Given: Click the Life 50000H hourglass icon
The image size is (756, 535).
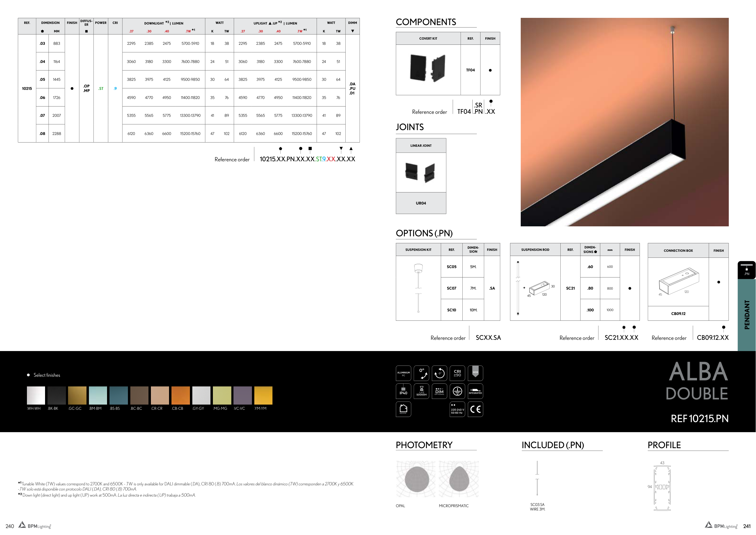Looking at the screenshot, I should pyautogui.click(x=421, y=391).
